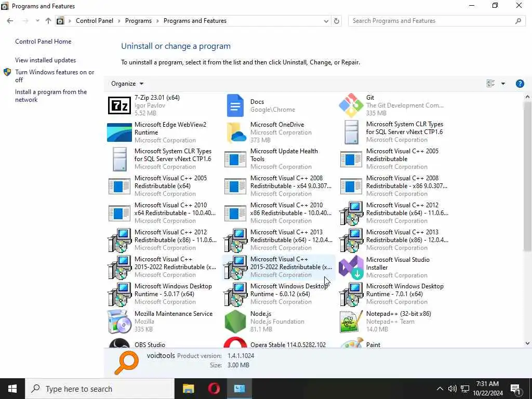The width and height of the screenshot is (532, 399).
Task: Click the Search Programs and Features field
Action: 436,21
